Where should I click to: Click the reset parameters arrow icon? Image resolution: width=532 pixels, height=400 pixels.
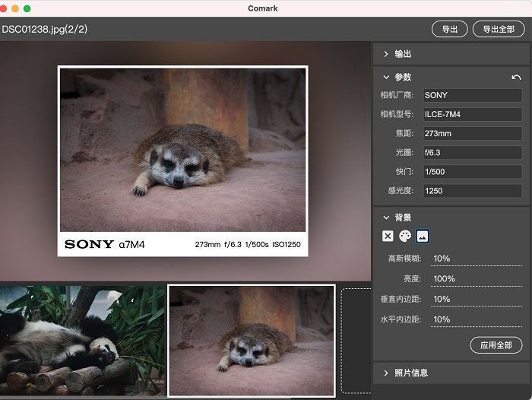[517, 78]
